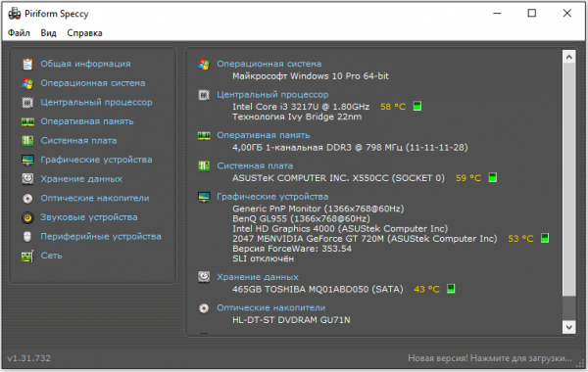Click green indicator next to GPU 53 °C

click(545, 238)
